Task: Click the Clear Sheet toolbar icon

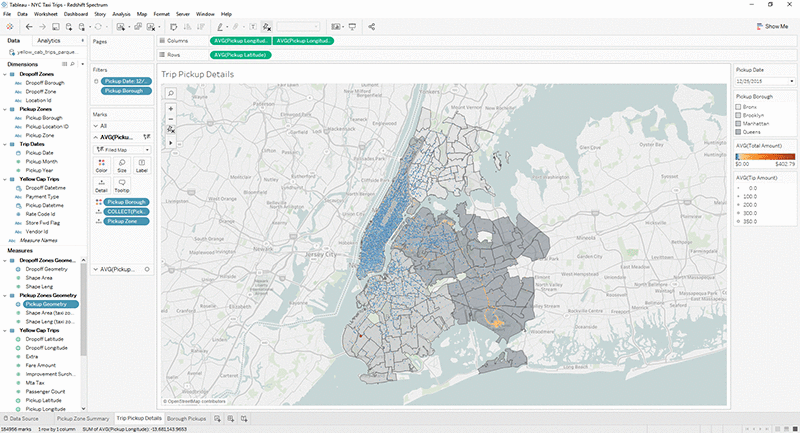Action: (x=151, y=27)
